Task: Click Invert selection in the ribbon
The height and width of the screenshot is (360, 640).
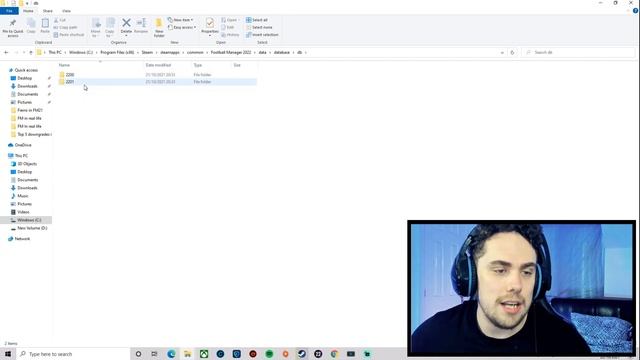Action: click(262, 35)
